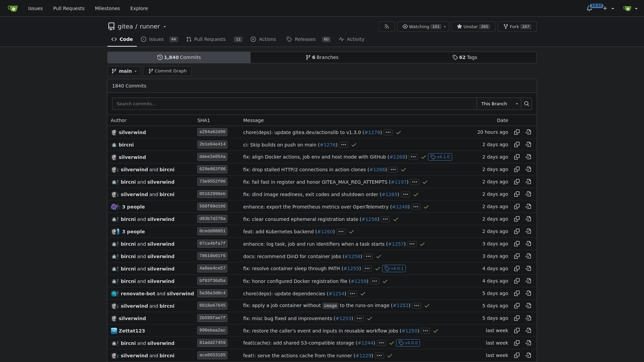Expand commit body for #1278 message
Screen dimensions: 644x362
pos(388,132)
